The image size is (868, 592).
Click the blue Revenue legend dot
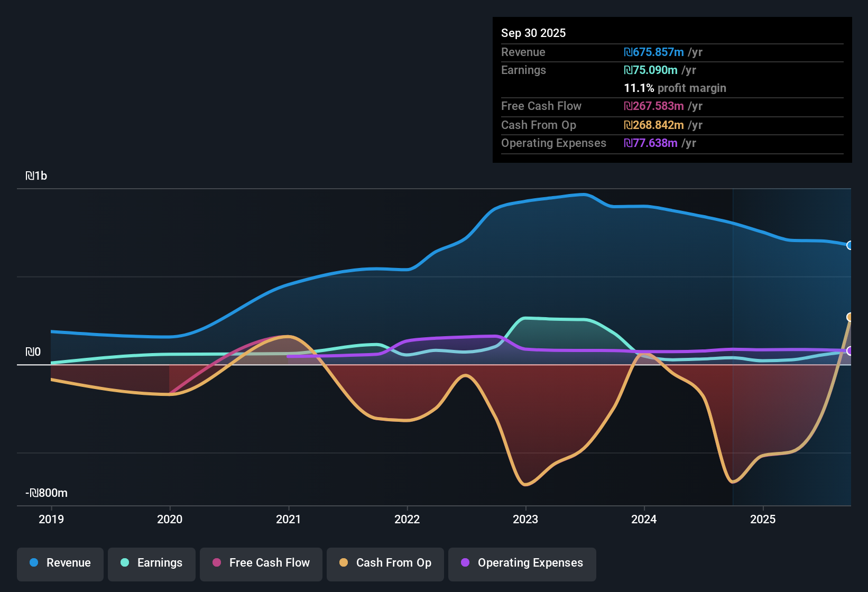34,562
